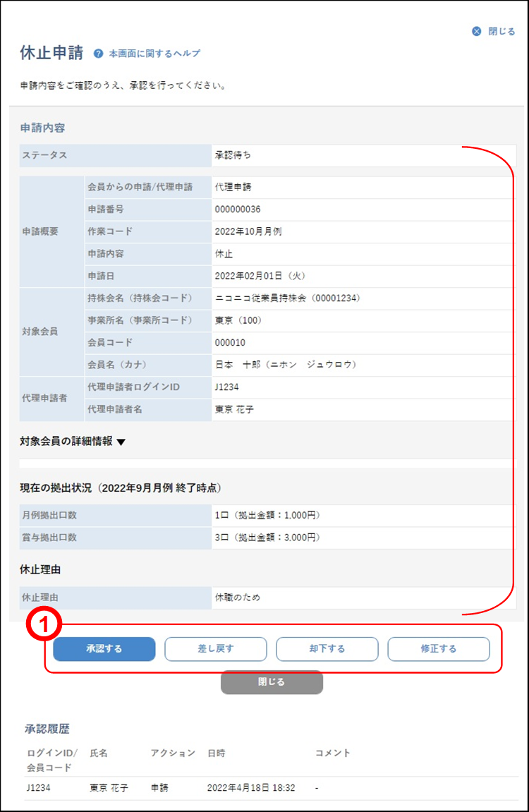Click the application number 000000036
The image size is (529, 812).
coord(238,210)
